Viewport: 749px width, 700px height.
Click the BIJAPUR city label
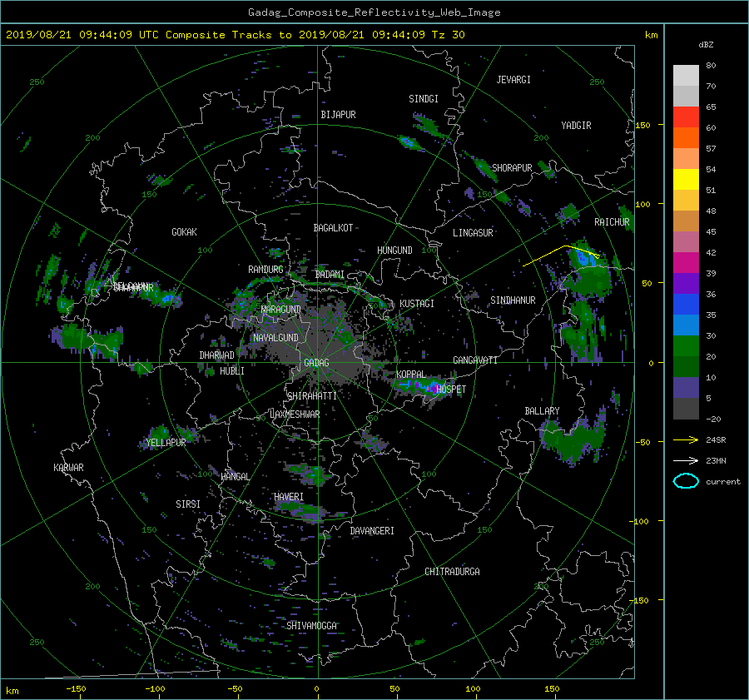pyautogui.click(x=338, y=115)
